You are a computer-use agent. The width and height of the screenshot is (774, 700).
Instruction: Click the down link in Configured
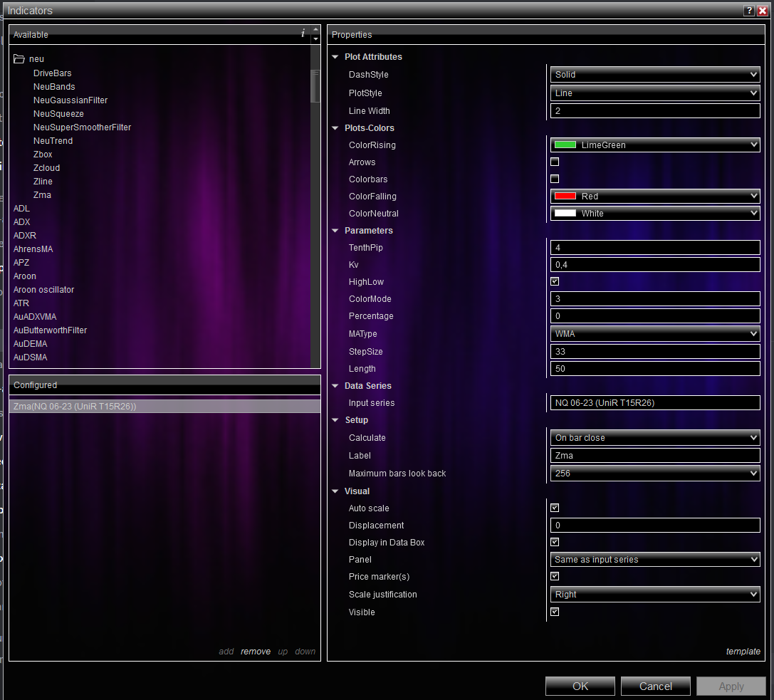coord(305,652)
